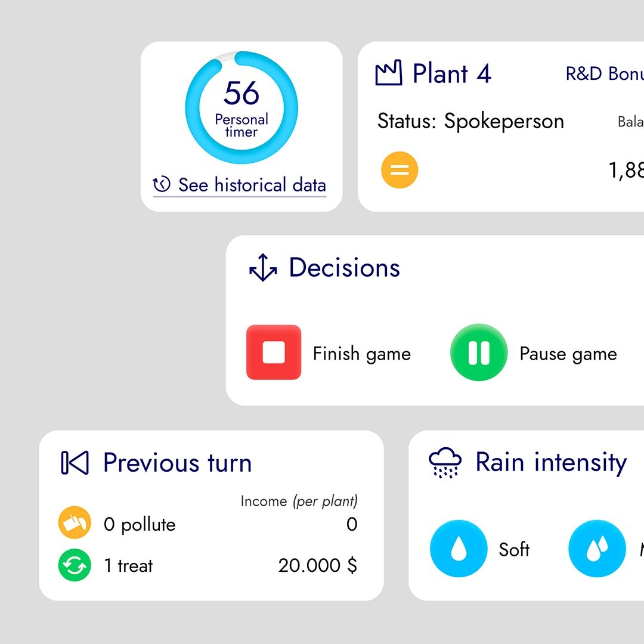Select the Soft rain single-drop icon
The height and width of the screenshot is (644, 644).
coord(459,549)
